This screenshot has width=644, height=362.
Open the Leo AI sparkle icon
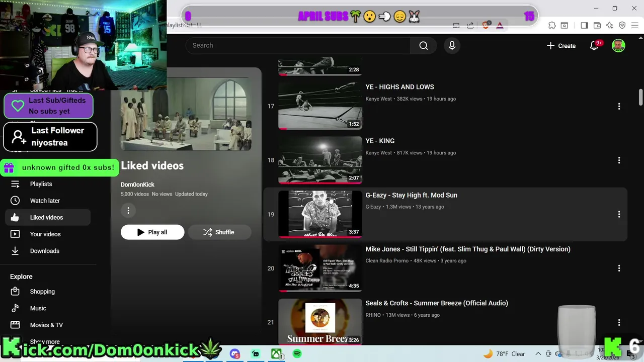610,25
